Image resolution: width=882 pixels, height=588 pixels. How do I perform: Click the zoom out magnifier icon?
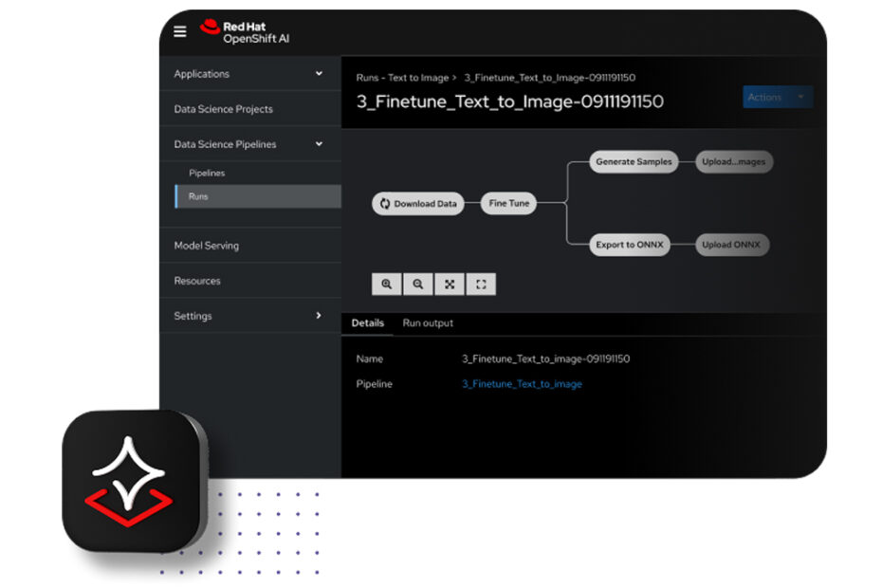coord(418,284)
